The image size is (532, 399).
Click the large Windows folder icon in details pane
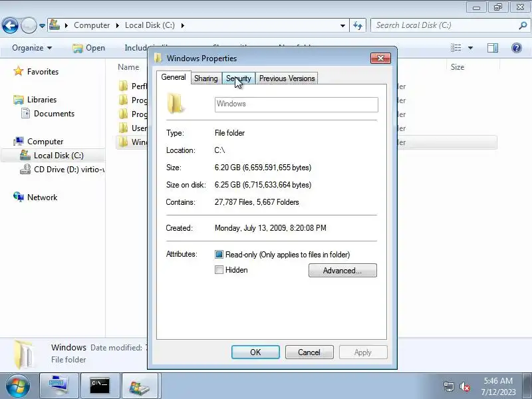[25, 354]
